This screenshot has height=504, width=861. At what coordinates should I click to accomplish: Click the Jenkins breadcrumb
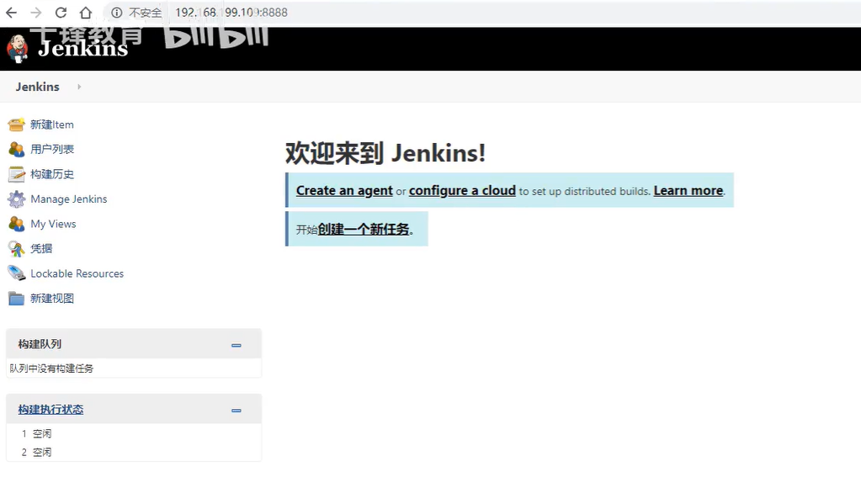[37, 87]
